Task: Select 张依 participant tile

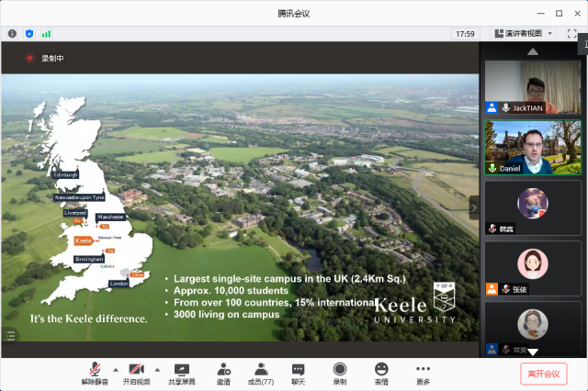Action: click(x=533, y=269)
